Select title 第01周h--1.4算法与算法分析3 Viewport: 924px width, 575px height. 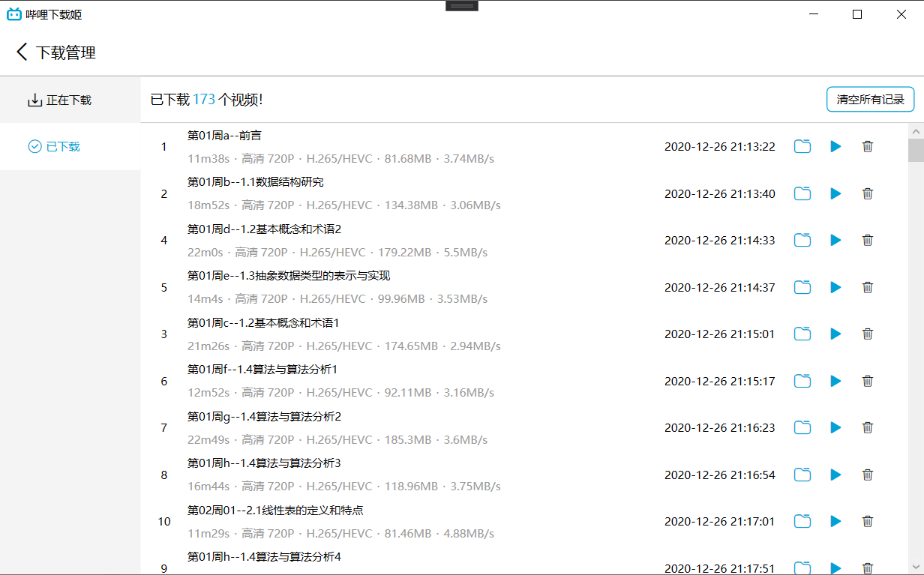264,463
